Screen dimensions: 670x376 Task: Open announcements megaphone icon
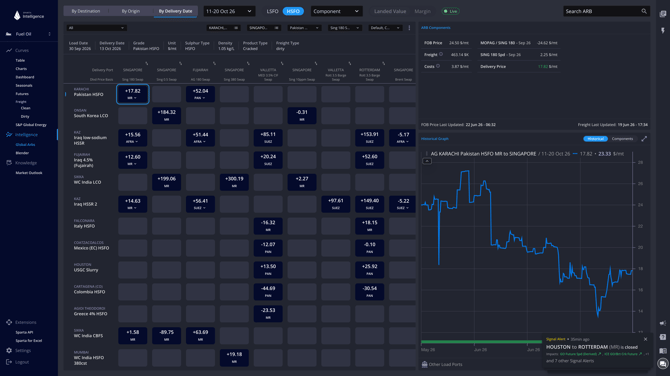pyautogui.click(x=663, y=323)
